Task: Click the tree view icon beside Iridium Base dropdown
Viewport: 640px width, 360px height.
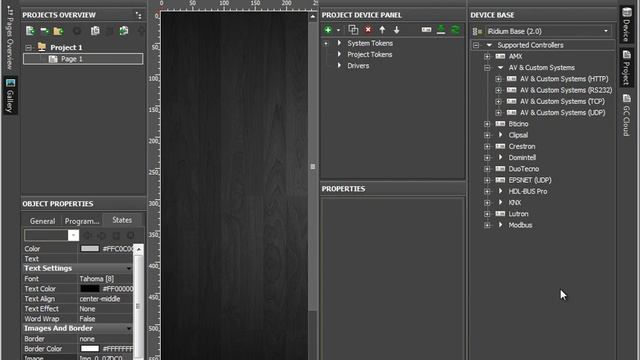Action: tap(477, 31)
